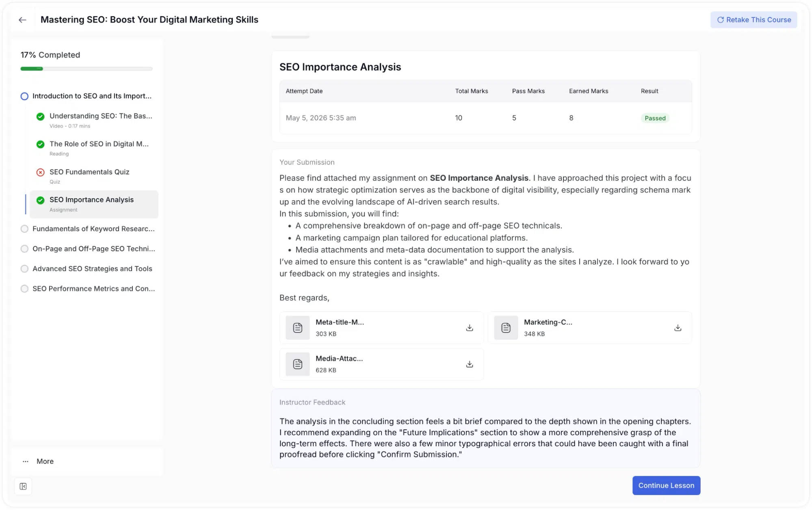Download the Meta-title-M... attachment
The image size is (812, 510).
(470, 328)
